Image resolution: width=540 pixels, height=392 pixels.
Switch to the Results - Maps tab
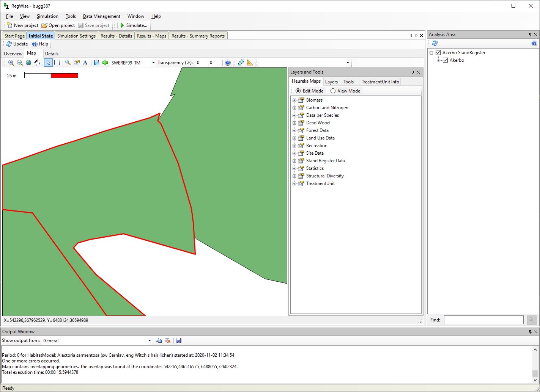point(151,36)
